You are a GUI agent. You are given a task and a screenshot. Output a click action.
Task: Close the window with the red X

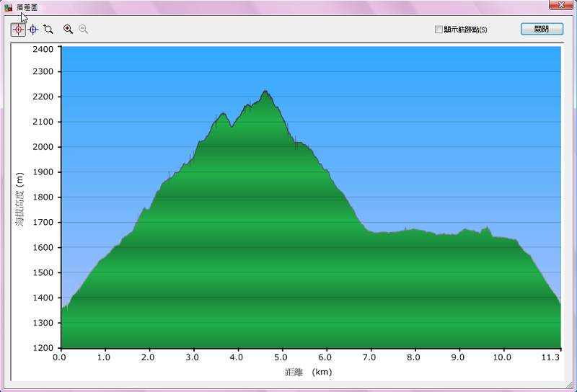pos(558,5)
